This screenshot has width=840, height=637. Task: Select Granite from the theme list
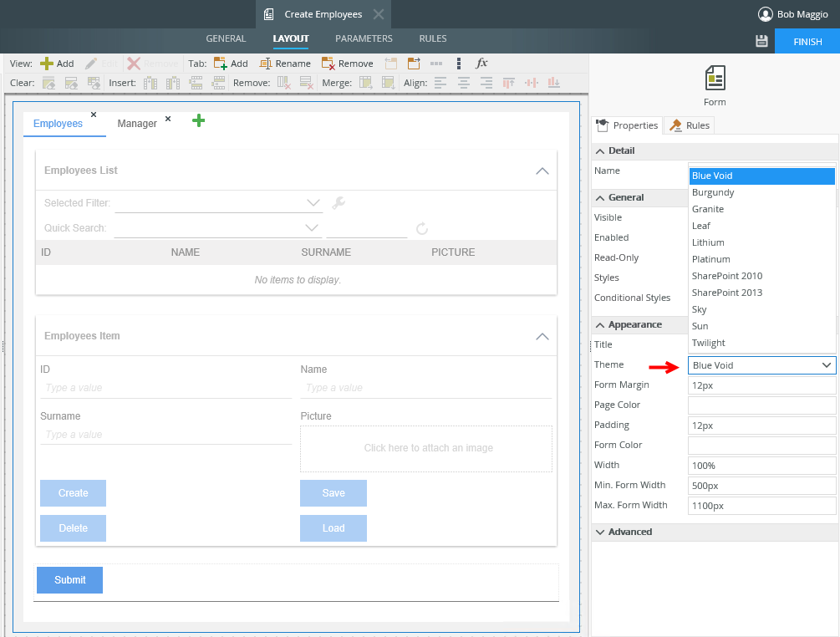[x=708, y=209]
